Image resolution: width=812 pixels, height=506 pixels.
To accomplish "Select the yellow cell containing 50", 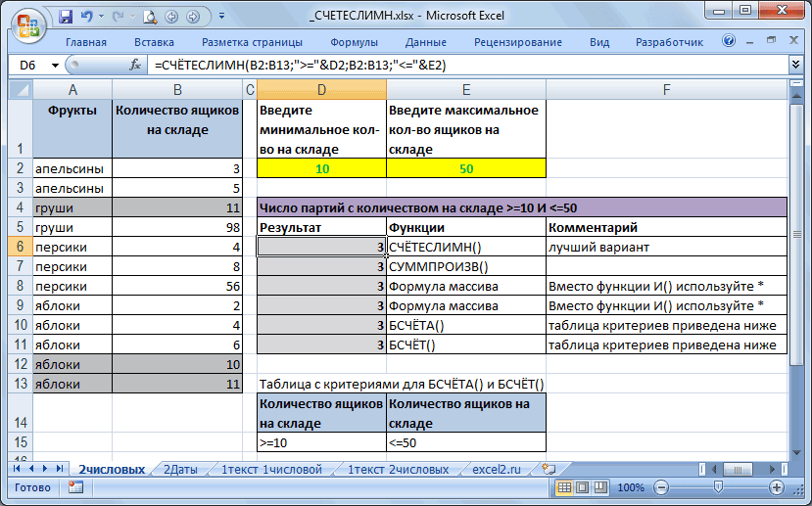I will pyautogui.click(x=466, y=168).
